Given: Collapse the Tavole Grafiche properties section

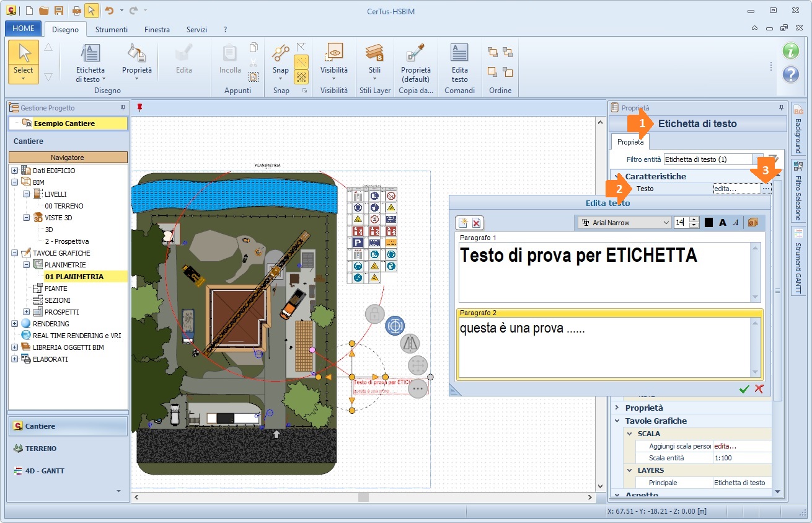Looking at the screenshot, I should coord(617,421).
